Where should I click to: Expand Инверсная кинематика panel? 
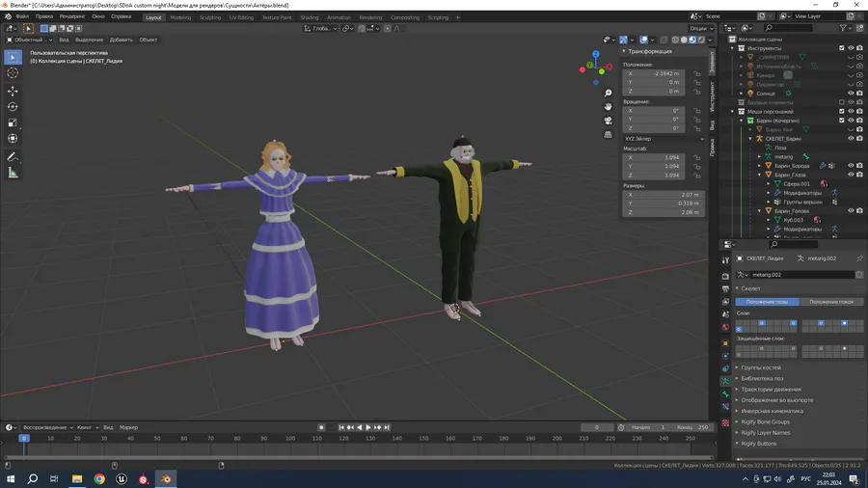pos(772,411)
